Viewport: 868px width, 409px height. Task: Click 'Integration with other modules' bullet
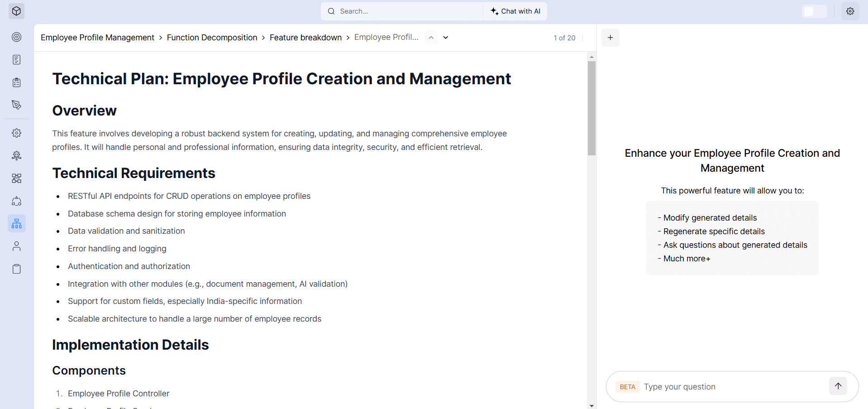click(208, 284)
